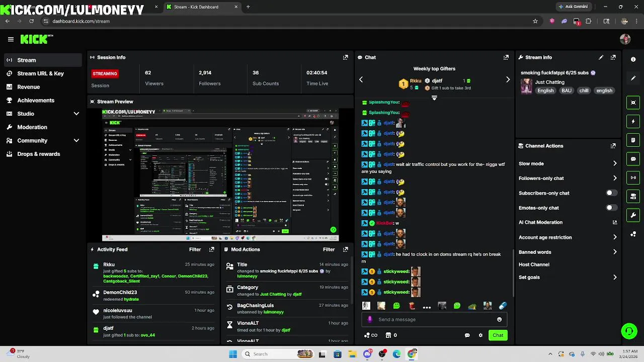Collapse the Weekly top Gifters banner
The height and width of the screenshot is (362, 644).
point(434,98)
